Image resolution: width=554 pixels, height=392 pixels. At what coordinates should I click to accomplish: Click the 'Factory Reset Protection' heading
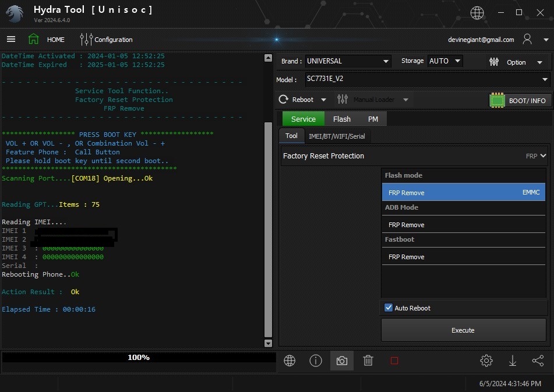click(x=323, y=156)
